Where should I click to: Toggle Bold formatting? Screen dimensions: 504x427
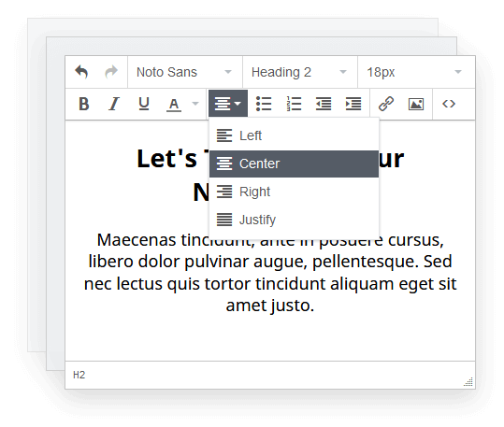(84, 104)
